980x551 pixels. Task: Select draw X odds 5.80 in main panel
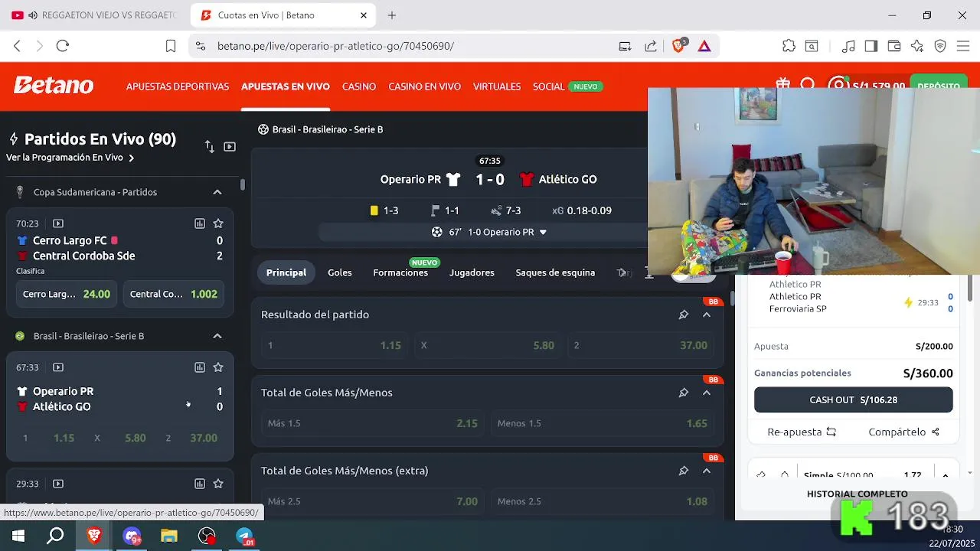pyautogui.click(x=488, y=345)
